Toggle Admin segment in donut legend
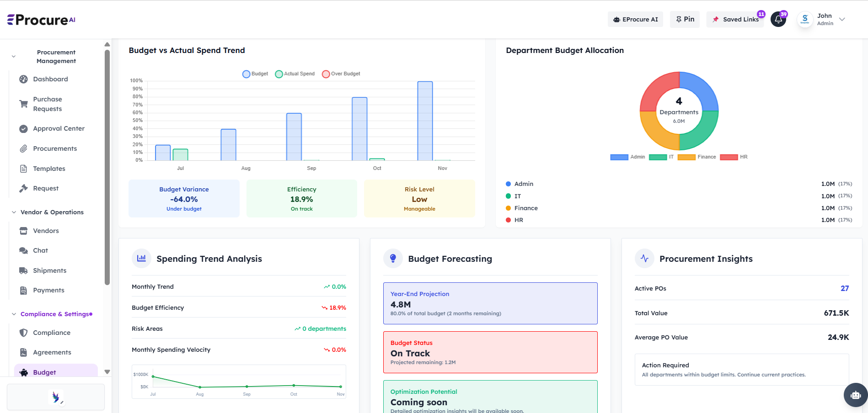 point(627,157)
